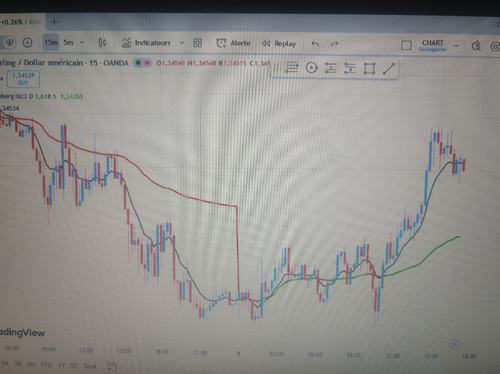The width and height of the screenshot is (500, 374).
Task: Click the lightning bolt icon near time axis
Action: click(x=454, y=344)
